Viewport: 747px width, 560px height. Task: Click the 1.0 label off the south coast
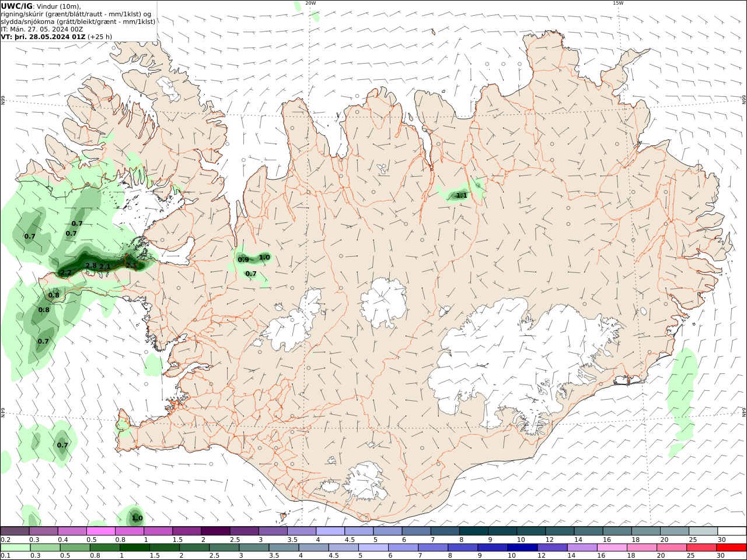click(137, 518)
